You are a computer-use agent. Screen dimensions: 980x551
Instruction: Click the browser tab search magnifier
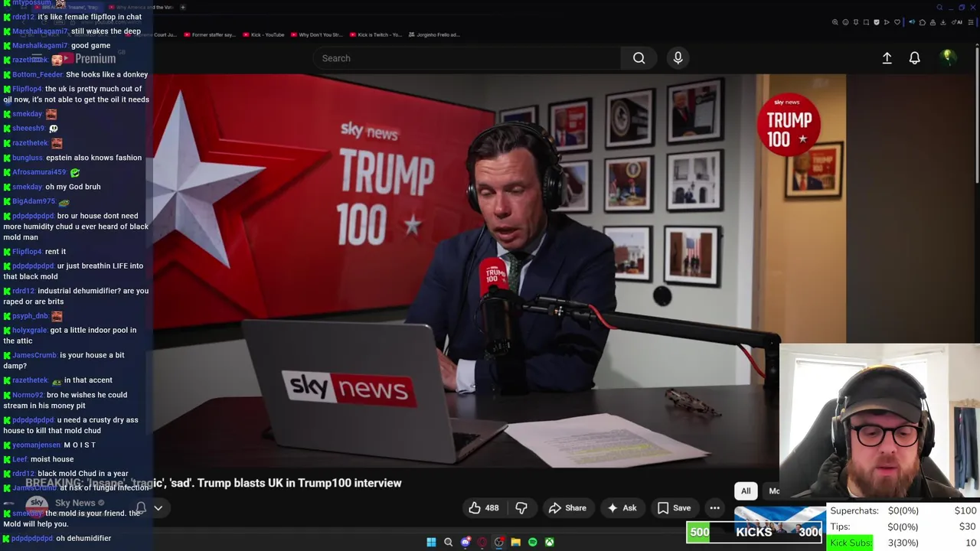pyautogui.click(x=939, y=8)
